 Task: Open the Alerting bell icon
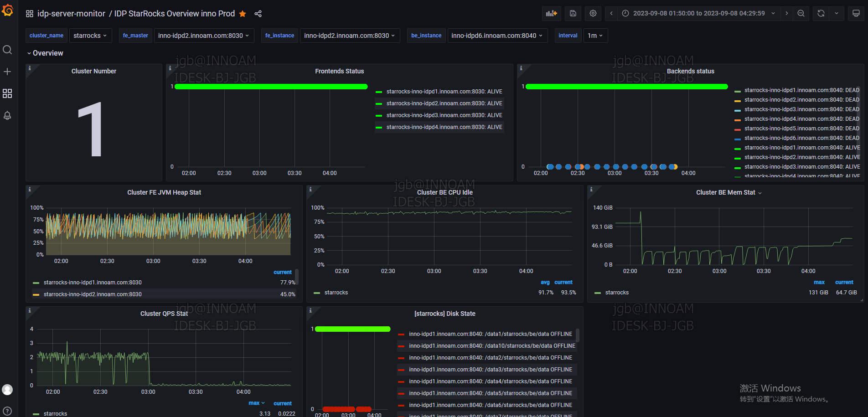coord(7,115)
